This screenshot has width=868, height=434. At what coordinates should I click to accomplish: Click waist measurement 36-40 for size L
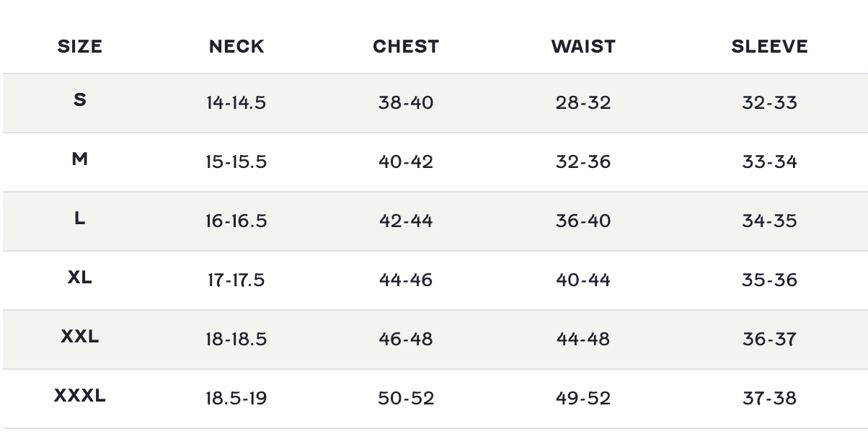click(583, 221)
